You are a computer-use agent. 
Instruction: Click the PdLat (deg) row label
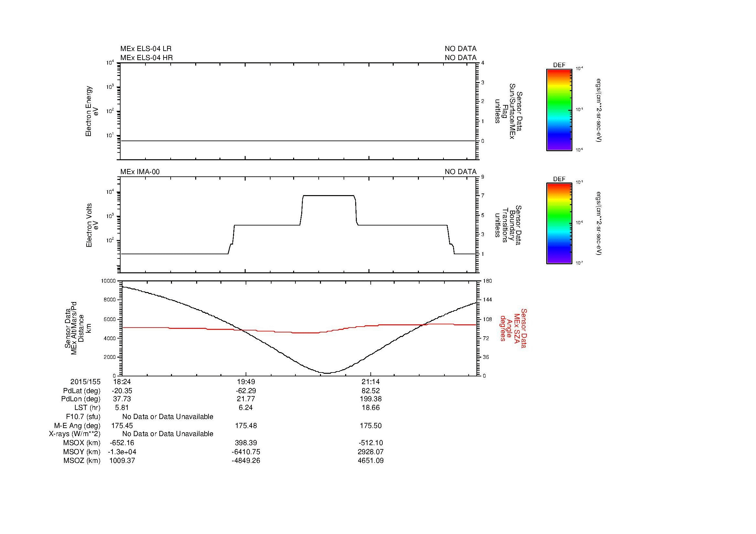(82, 391)
